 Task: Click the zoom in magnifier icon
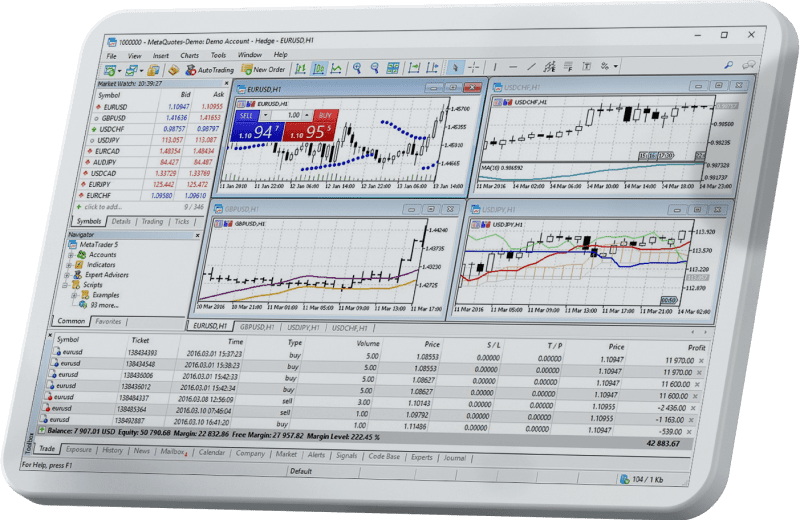357,69
